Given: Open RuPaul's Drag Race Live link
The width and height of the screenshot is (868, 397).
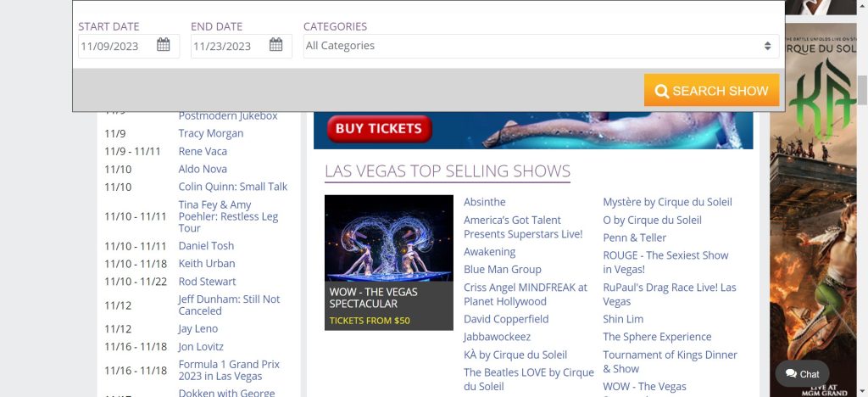Looking at the screenshot, I should 670,294.
